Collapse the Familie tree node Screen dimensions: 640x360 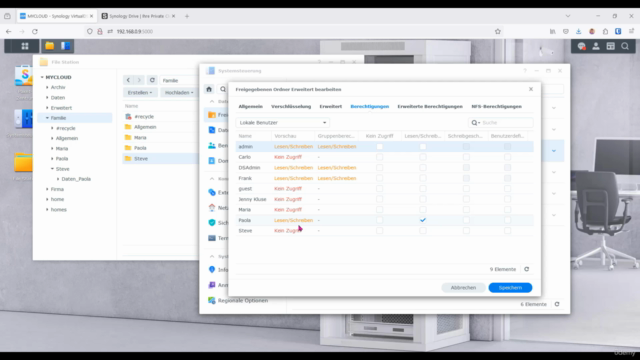(x=47, y=118)
